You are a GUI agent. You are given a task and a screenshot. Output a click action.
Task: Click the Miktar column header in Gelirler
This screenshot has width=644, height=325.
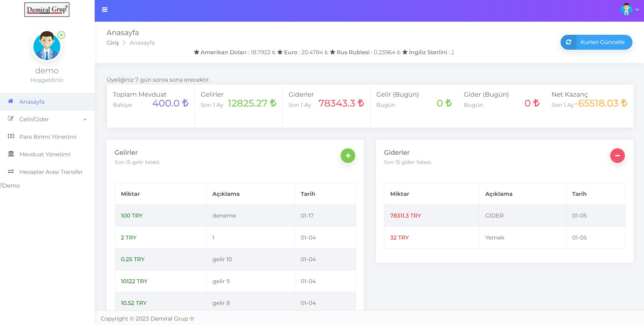[x=130, y=194]
